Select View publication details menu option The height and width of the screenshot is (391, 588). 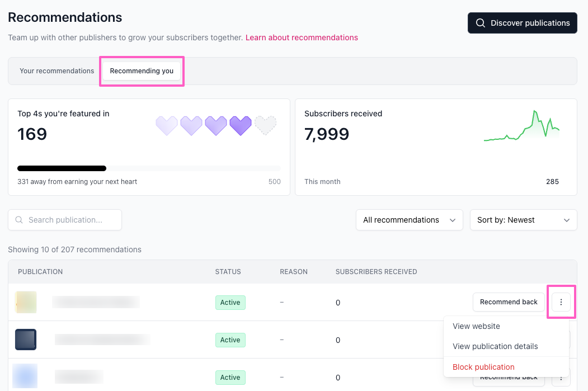495,346
